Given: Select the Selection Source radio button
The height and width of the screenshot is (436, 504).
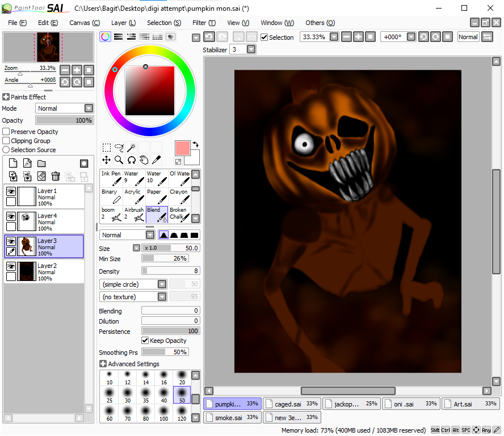Looking at the screenshot, I should (x=6, y=150).
